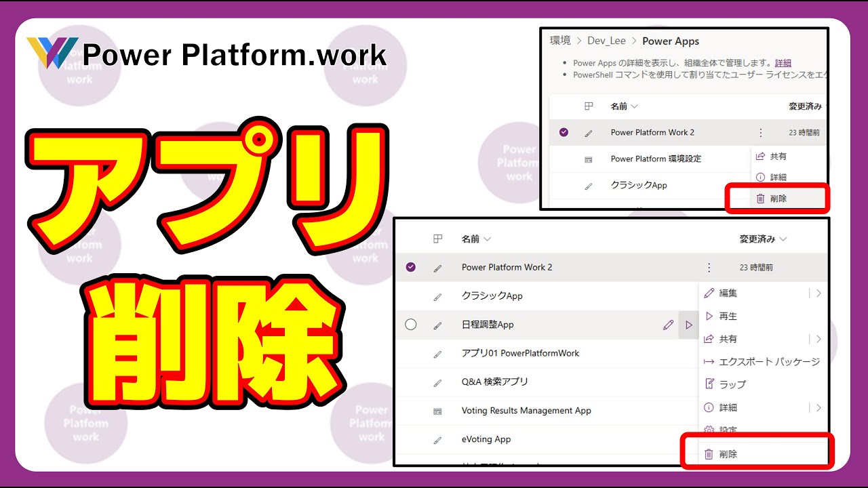Click the wrap icon beside ラップ
Screen dimensions: 868x488
coord(709,384)
